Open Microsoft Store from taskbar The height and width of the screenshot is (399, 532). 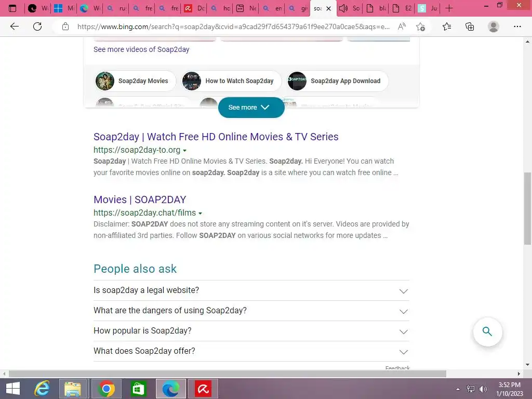coord(138,389)
